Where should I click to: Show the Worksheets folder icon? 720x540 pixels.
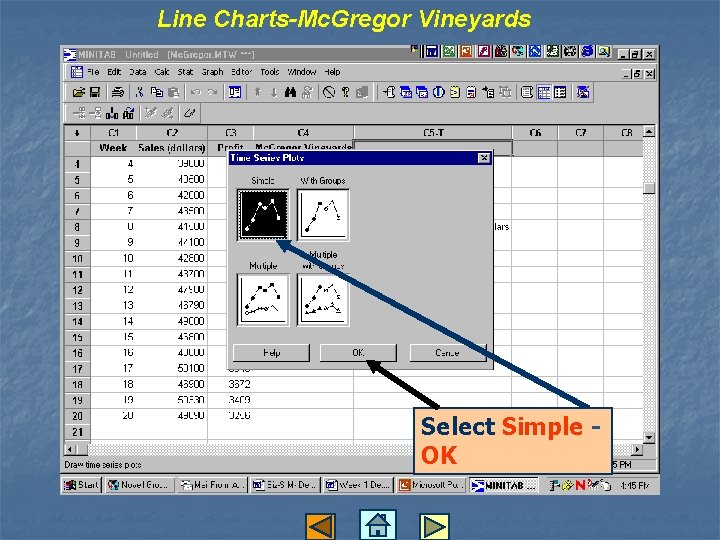tap(406, 92)
